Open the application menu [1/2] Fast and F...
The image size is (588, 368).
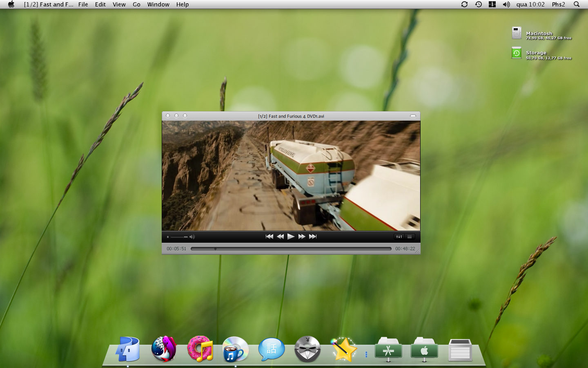(x=49, y=4)
